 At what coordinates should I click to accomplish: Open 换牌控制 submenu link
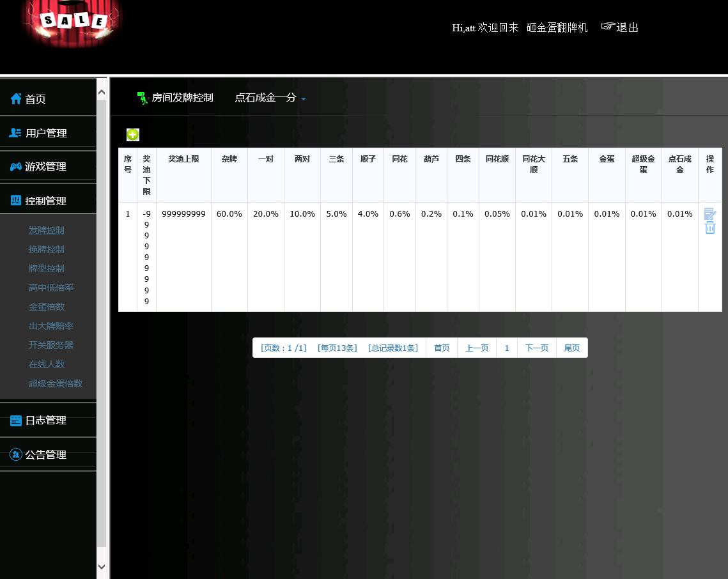[x=47, y=249]
